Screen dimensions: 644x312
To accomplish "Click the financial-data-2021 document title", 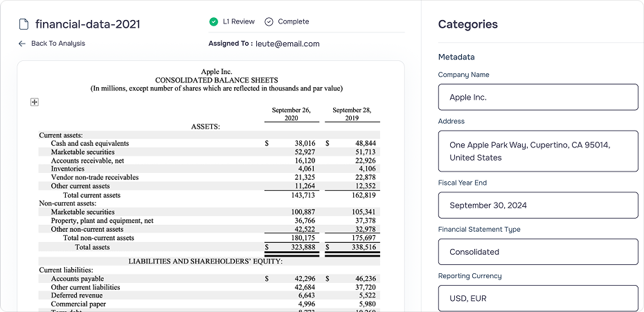I will pyautogui.click(x=87, y=24).
